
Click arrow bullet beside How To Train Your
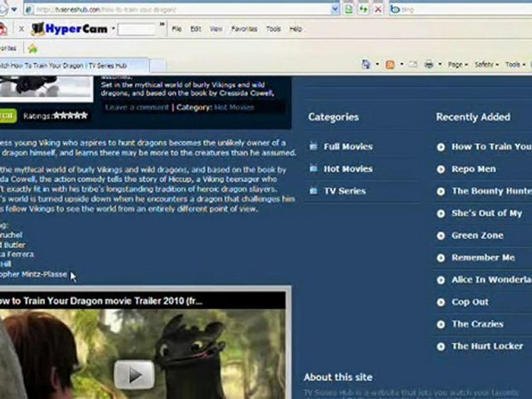441,147
